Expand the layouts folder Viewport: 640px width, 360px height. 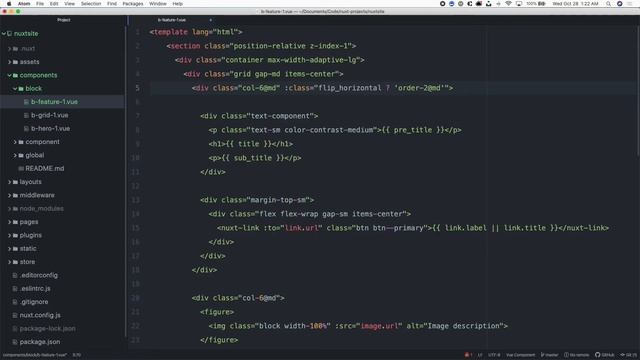click(x=9, y=182)
